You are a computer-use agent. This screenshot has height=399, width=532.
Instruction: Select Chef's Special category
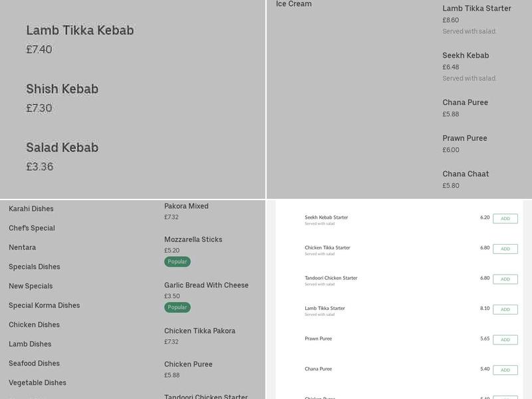pyautogui.click(x=32, y=228)
